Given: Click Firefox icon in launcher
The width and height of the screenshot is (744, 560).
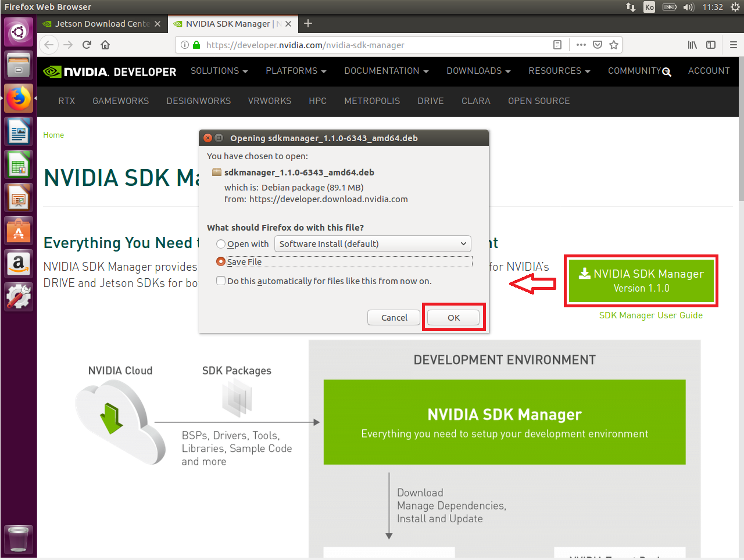Looking at the screenshot, I should 19,98.
